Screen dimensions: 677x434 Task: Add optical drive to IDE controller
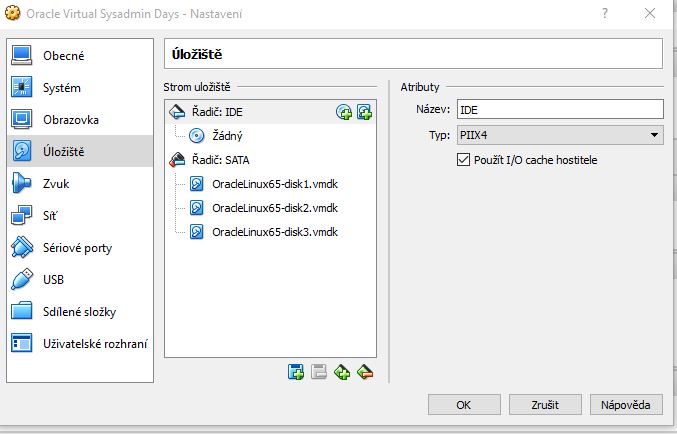(x=344, y=112)
